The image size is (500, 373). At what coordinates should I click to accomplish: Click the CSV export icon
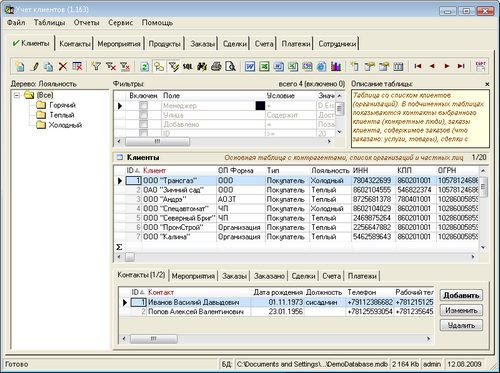[307, 66]
